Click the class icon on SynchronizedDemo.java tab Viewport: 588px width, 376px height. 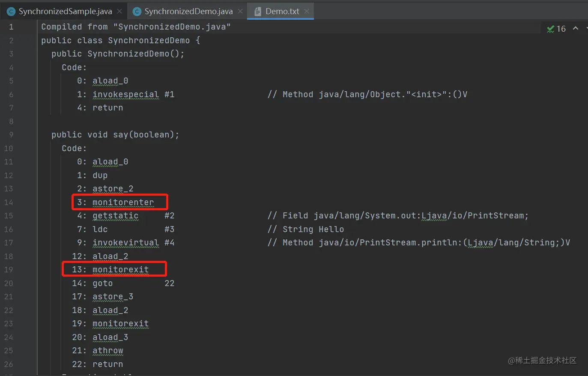(x=137, y=12)
